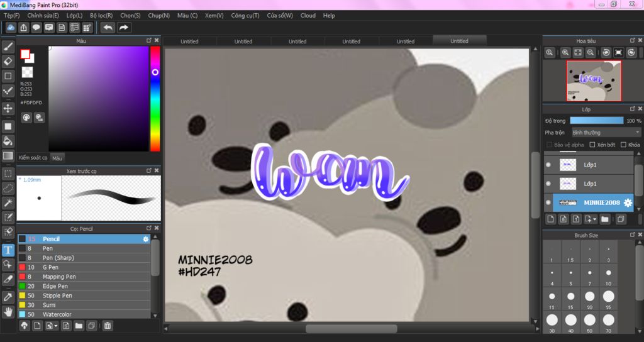Click the export/share icon in toolbar

coord(23,28)
